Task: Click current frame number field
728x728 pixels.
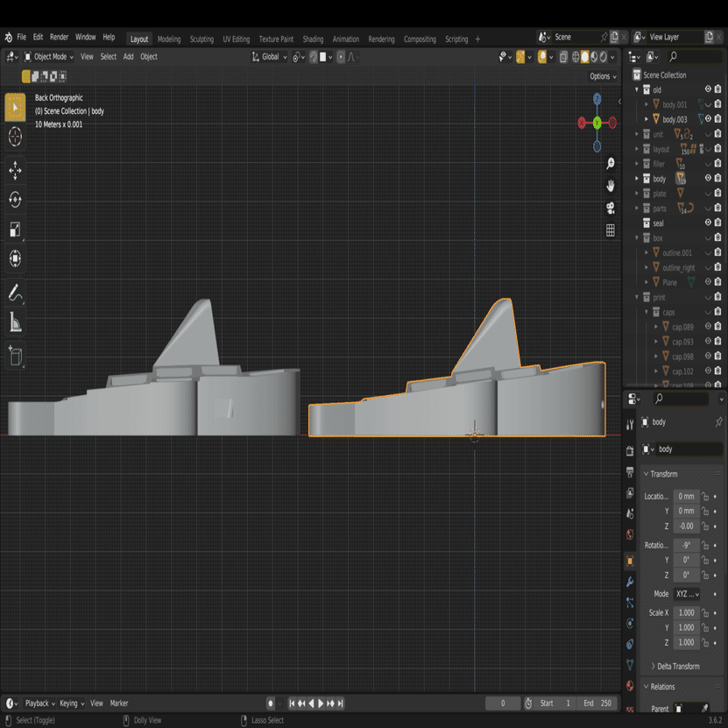Action: tap(503, 703)
